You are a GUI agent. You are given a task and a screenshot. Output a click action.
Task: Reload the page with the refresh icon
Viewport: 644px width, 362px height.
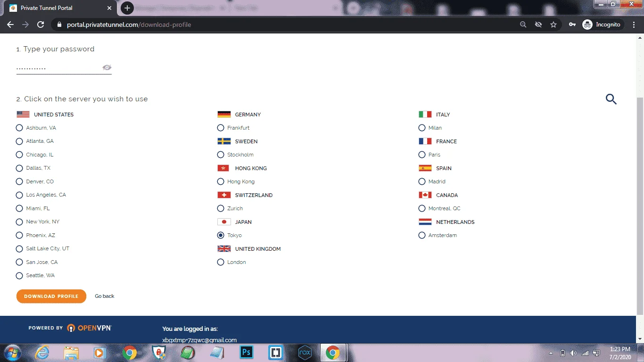41,25
